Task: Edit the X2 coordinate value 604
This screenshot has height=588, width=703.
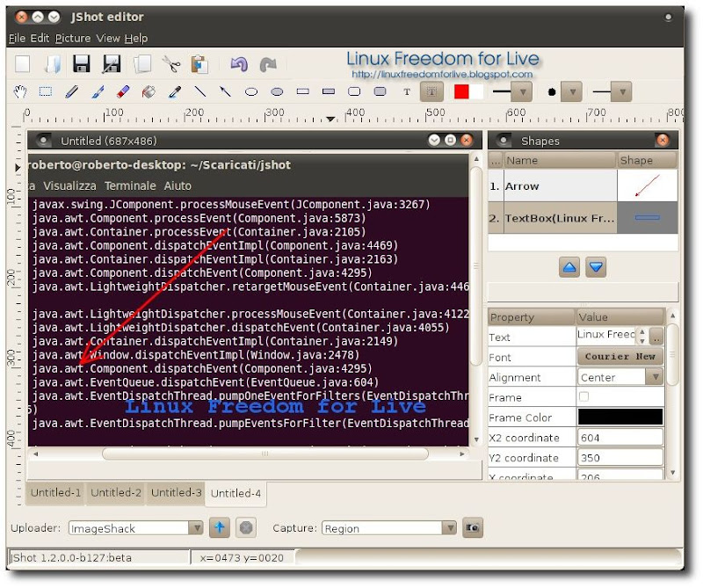Action: coord(620,437)
